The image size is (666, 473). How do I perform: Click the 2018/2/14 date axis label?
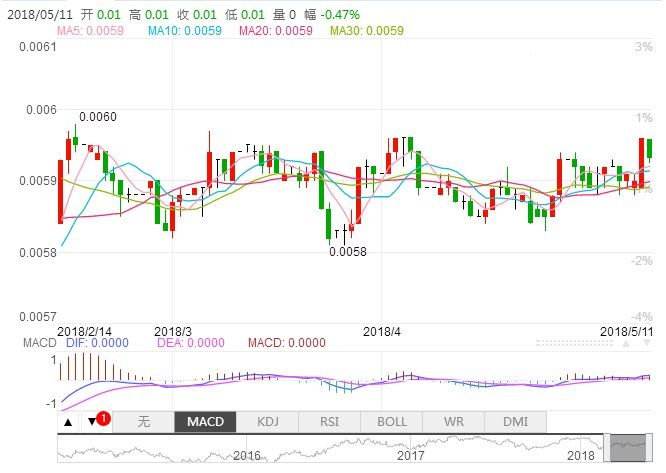(85, 332)
